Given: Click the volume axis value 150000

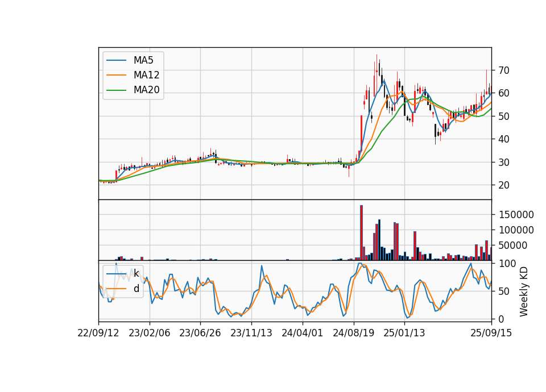Looking at the screenshot, I should coord(516,215).
